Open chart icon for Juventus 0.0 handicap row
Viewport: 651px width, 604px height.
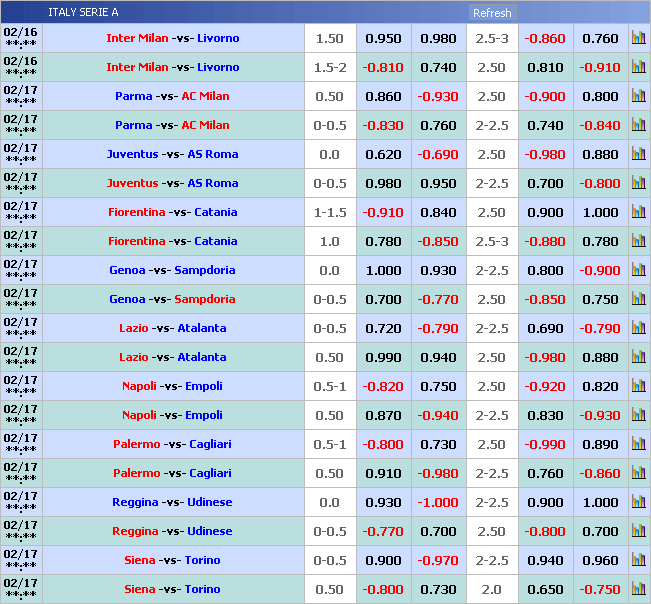point(638,155)
